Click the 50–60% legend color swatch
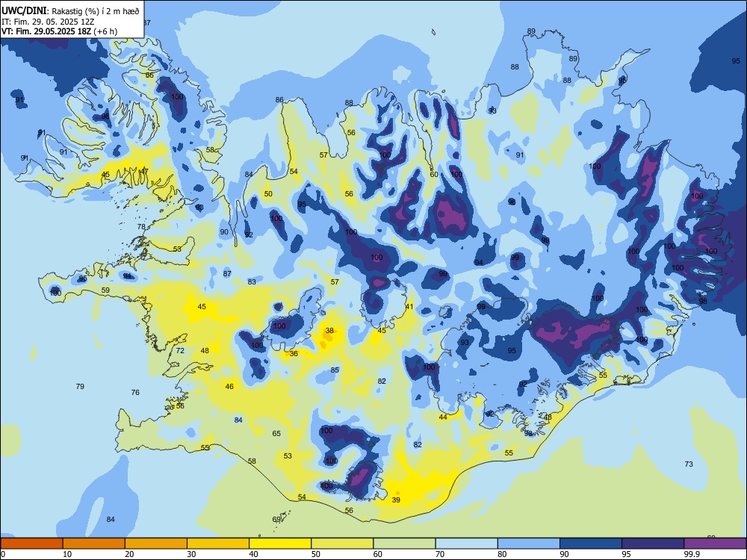 pyautogui.click(x=342, y=544)
